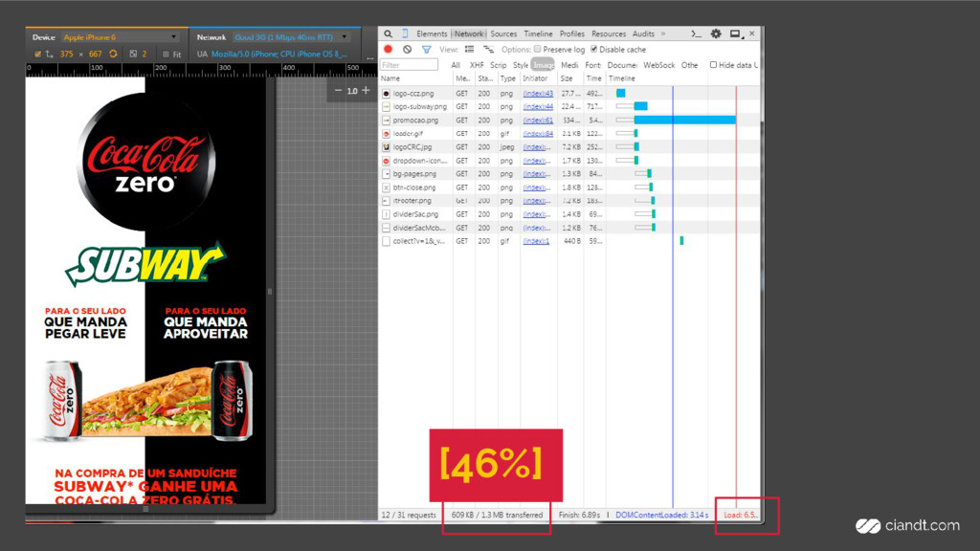Check the Hide data URLs checkbox

713,65
